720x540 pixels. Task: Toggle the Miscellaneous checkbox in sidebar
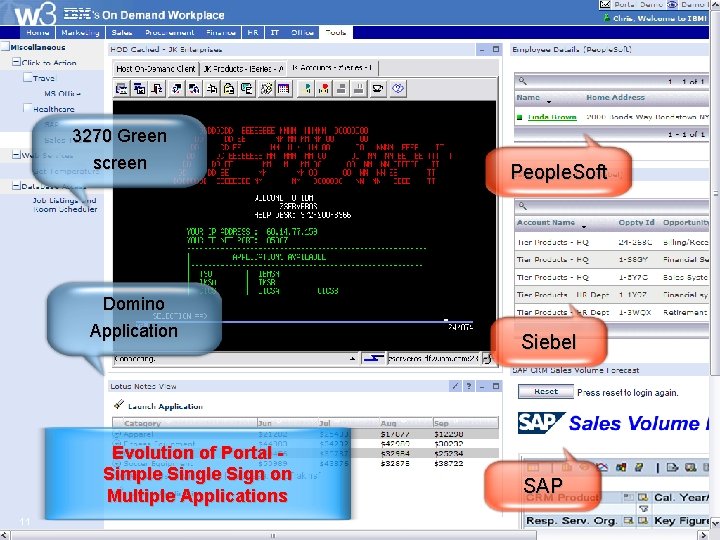(x=5, y=46)
